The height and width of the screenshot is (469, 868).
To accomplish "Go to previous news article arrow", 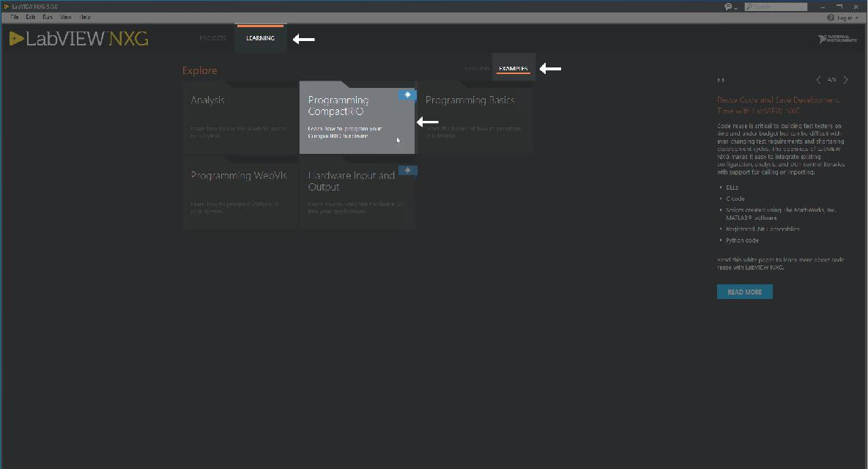I will [x=818, y=80].
